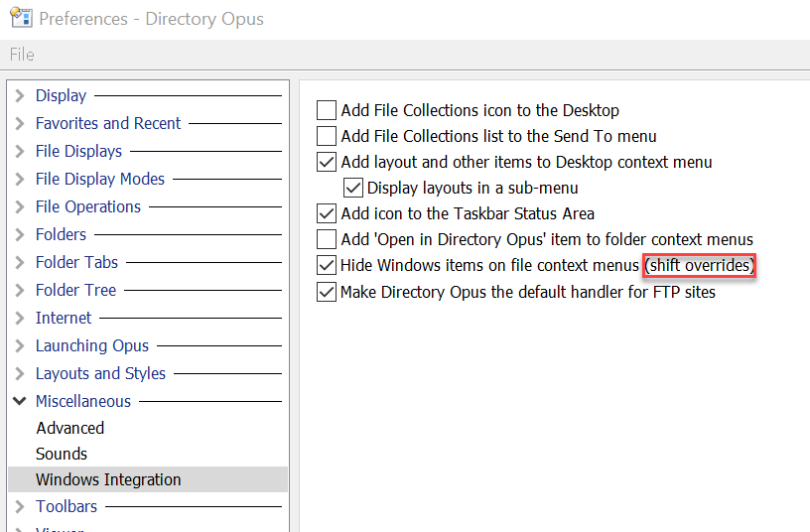Click the Preferences window title icon
The width and height of the screenshot is (810, 532).
pyautogui.click(x=21, y=18)
